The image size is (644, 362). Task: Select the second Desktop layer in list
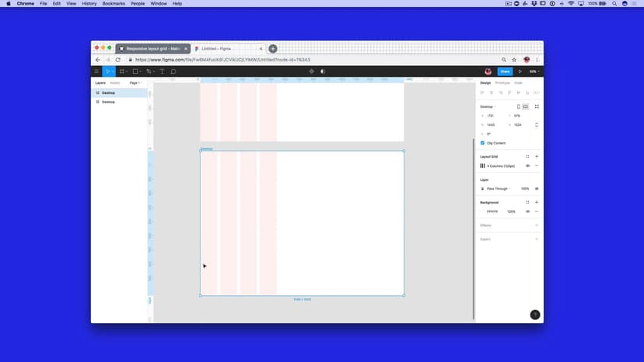click(x=108, y=102)
